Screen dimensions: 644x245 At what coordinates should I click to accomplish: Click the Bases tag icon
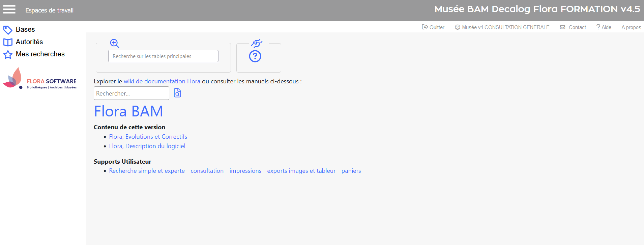pos(8,30)
